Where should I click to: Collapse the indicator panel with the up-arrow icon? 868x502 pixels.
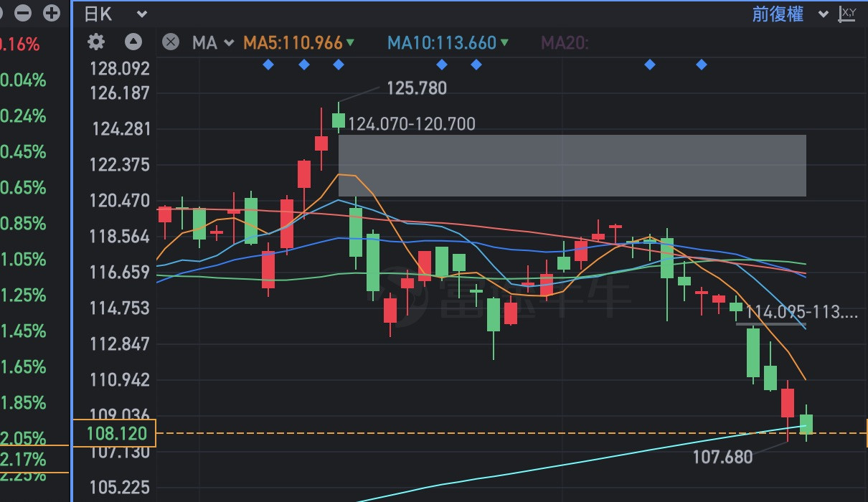[133, 42]
